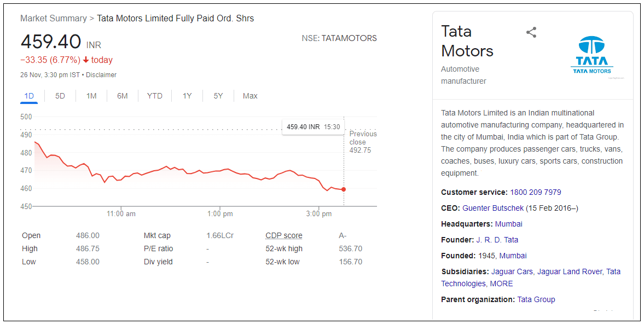Show the 6M chart range
The image size is (644, 324).
point(123,96)
